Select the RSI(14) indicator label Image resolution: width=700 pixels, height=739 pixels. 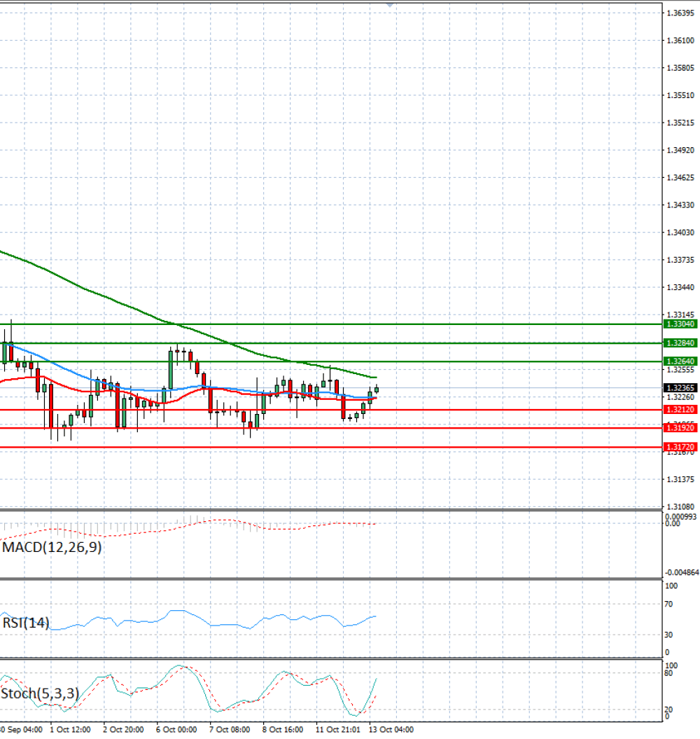[x=26, y=623]
